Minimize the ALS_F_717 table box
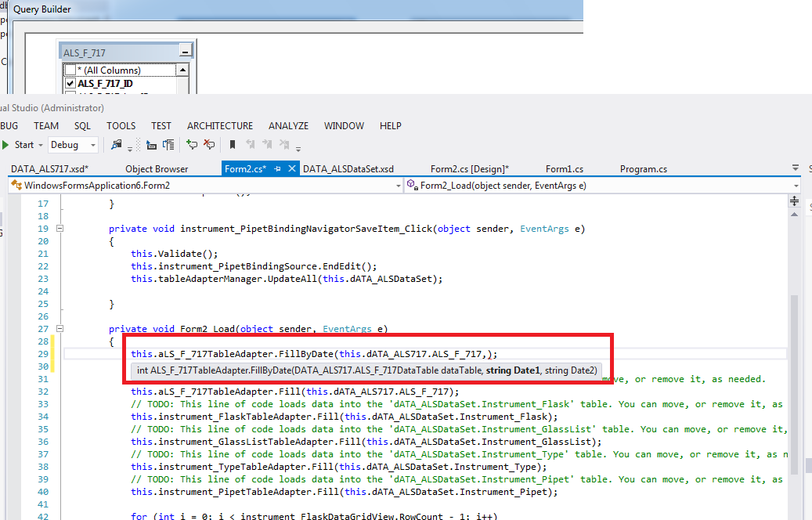The height and width of the screenshot is (520, 812). 185,52
